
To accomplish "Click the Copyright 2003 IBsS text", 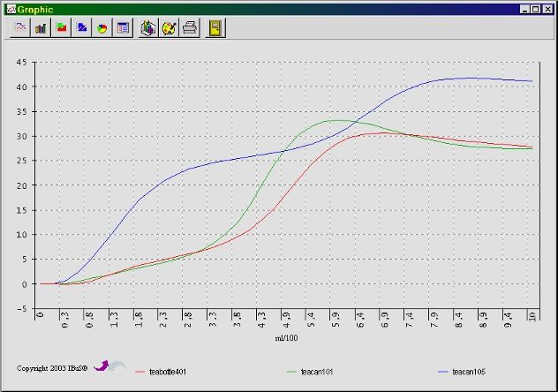I will point(52,367).
